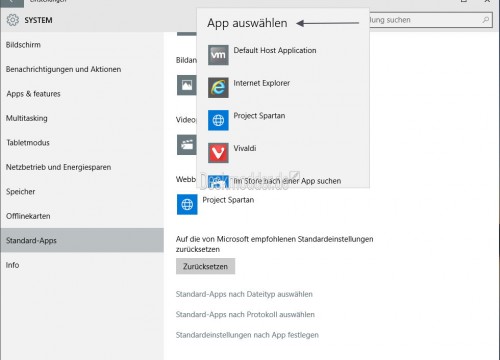Click the photo viewer default app icon
The width and height of the screenshot is (500, 360).
(187, 85)
